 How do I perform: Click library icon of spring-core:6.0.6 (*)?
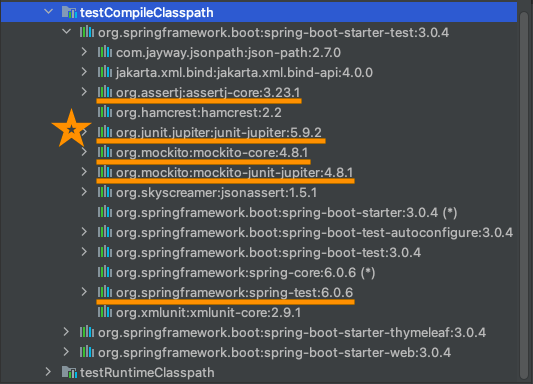pyautogui.click(x=105, y=272)
